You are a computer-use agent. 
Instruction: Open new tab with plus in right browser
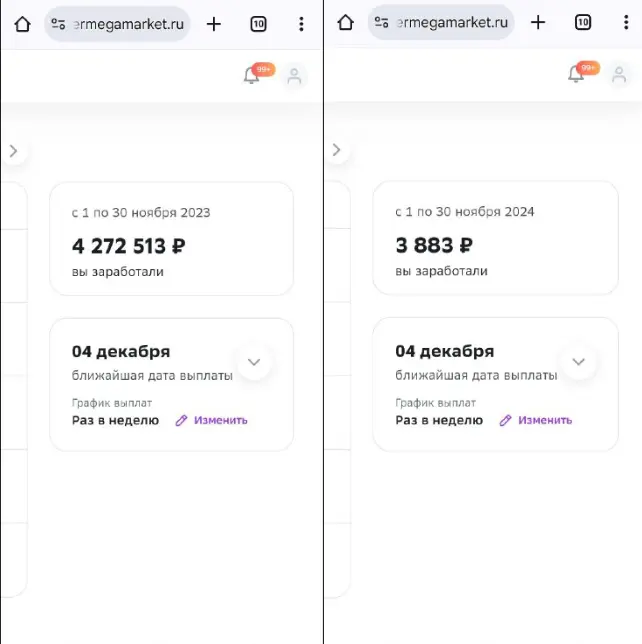[x=538, y=23]
